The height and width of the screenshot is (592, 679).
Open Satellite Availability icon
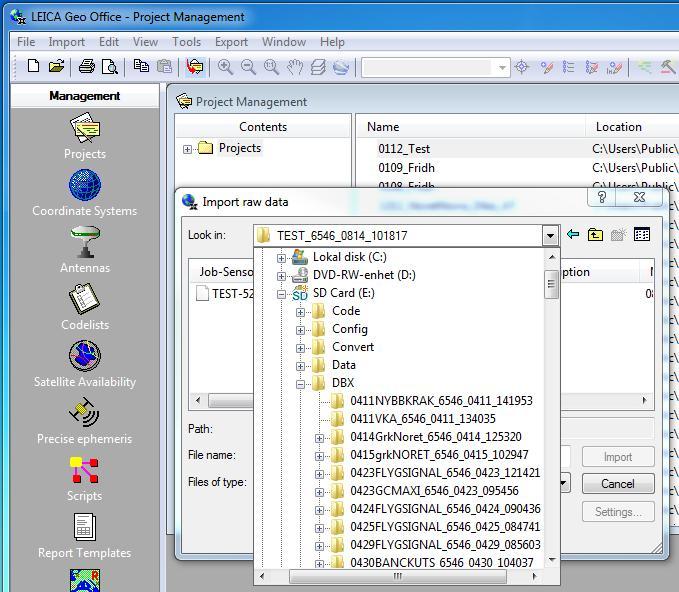[85, 356]
